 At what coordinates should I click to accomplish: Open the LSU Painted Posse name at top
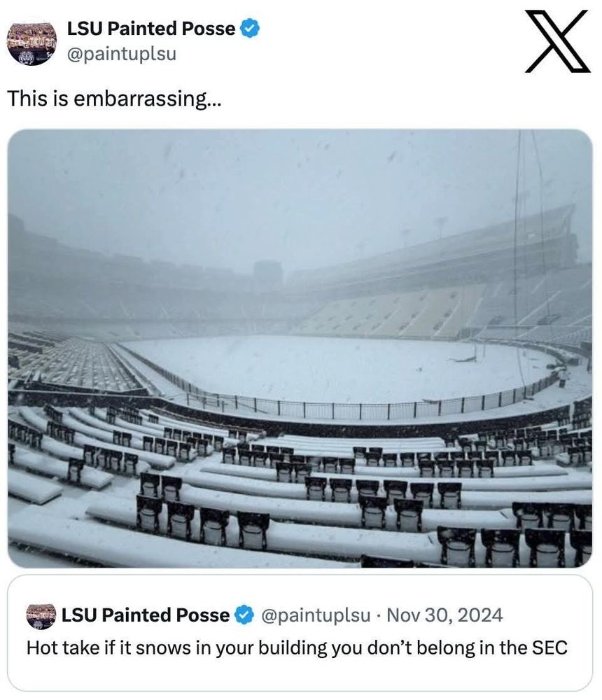(x=150, y=29)
